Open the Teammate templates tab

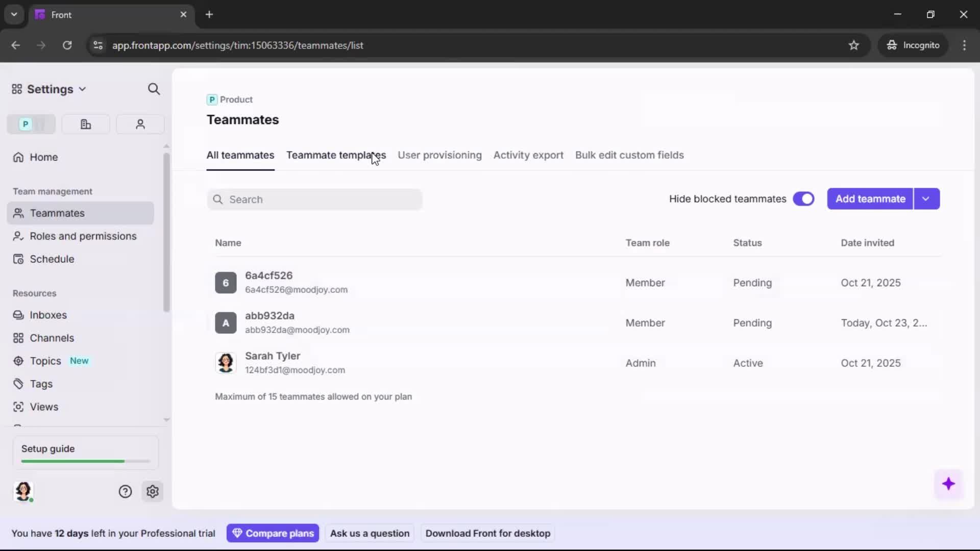[336, 155]
